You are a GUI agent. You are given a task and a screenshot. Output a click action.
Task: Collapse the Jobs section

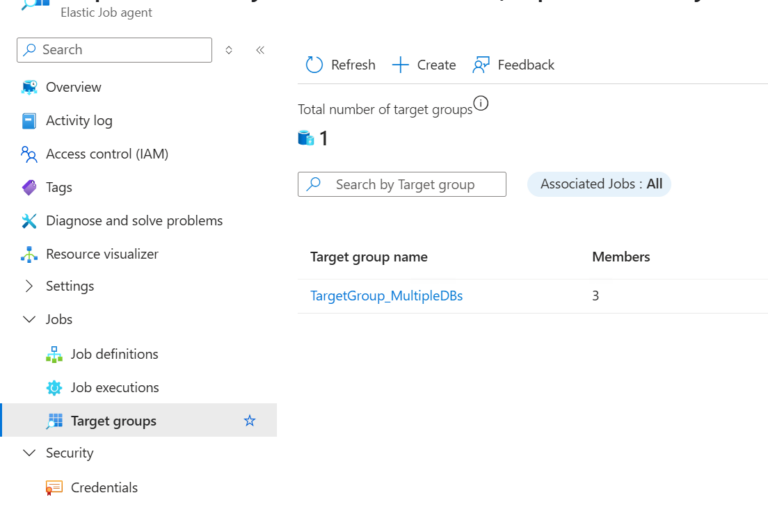click(29, 320)
